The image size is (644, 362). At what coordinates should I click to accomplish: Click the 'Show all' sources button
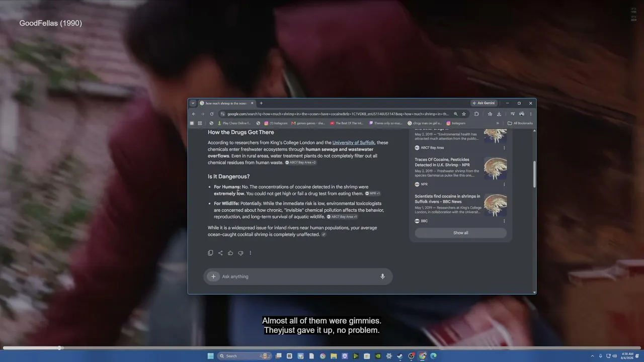coord(460,233)
